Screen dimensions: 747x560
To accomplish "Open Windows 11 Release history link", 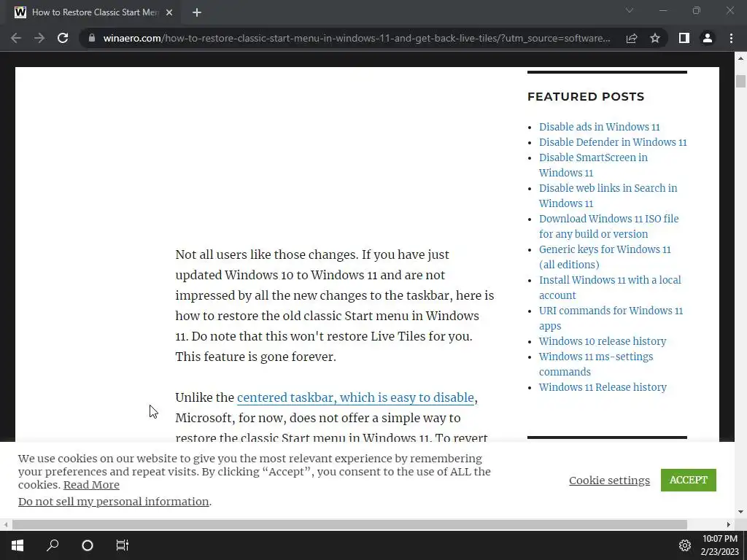I will tap(603, 387).
